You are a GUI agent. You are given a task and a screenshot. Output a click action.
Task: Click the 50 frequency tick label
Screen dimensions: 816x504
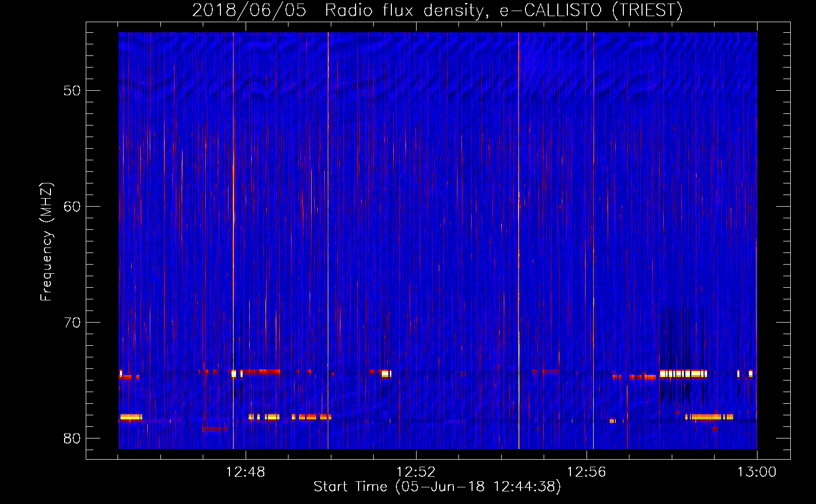pyautogui.click(x=72, y=91)
